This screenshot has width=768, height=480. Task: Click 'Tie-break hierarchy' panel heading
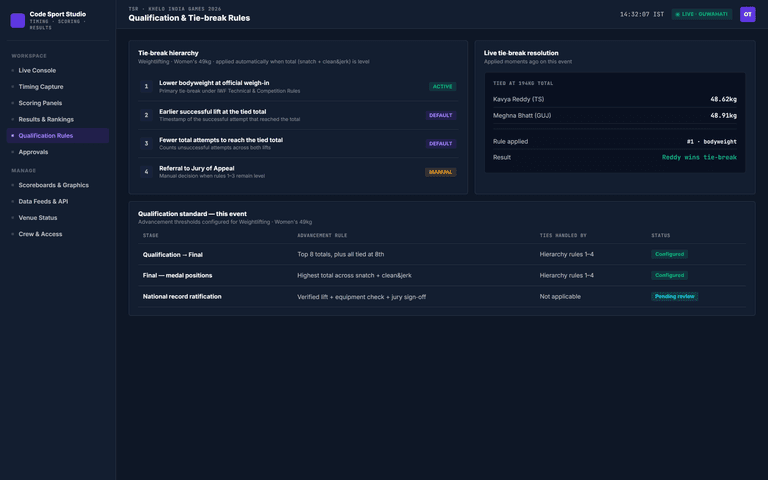point(168,53)
